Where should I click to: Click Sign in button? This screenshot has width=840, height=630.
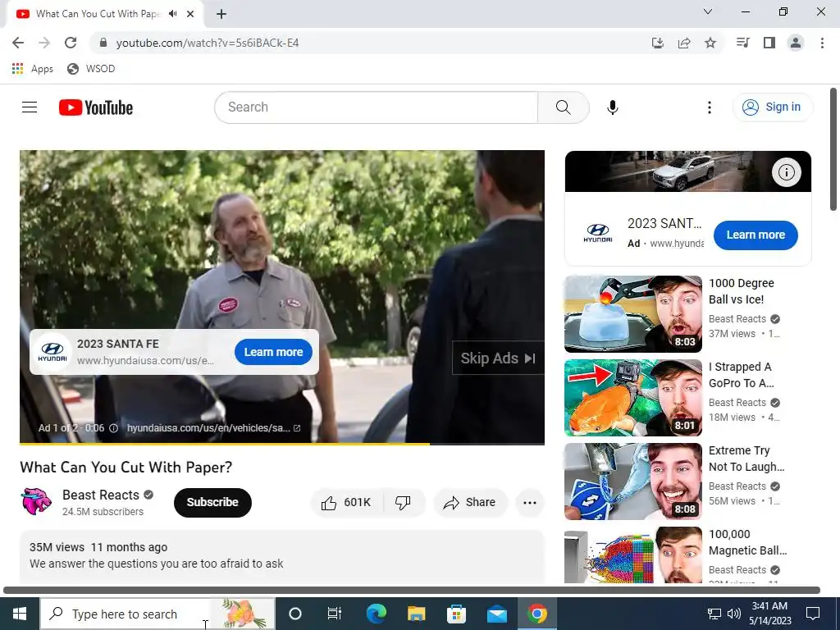pos(773,107)
